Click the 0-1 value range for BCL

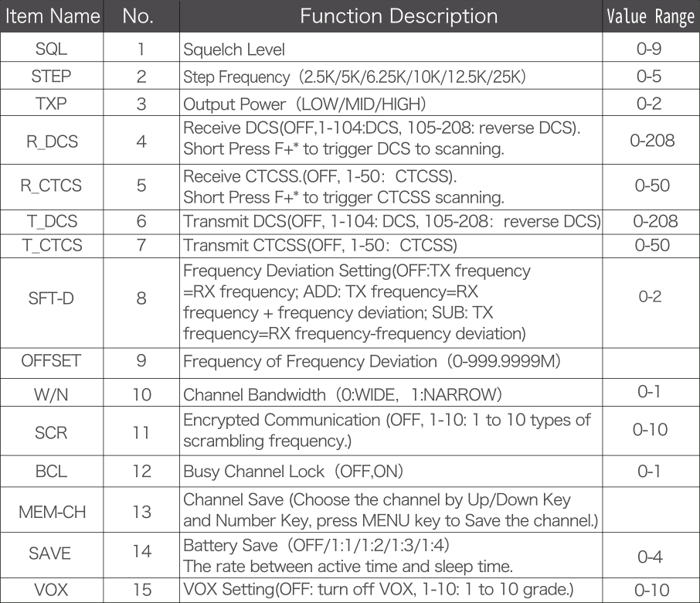coord(649,472)
